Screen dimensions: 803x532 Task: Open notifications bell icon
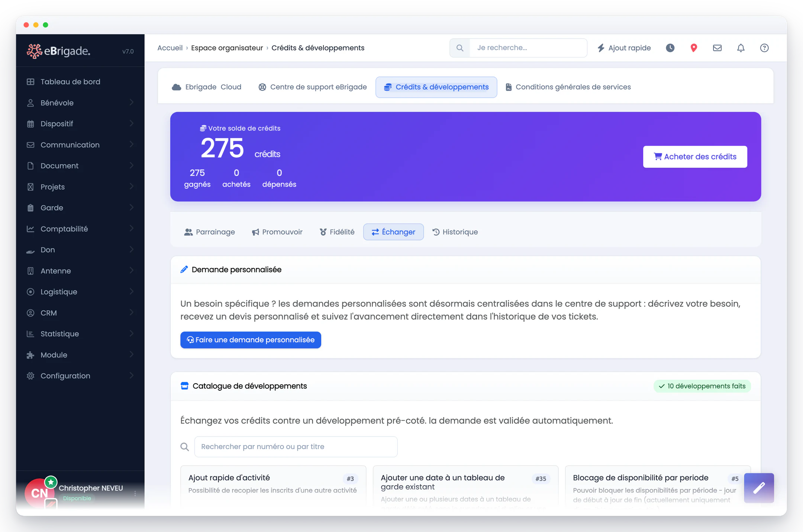[741, 48]
